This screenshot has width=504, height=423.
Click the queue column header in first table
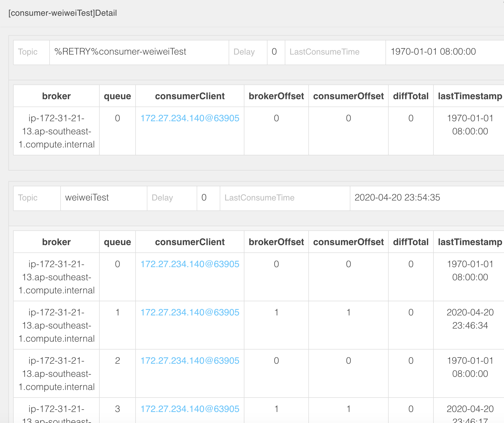pyautogui.click(x=117, y=96)
